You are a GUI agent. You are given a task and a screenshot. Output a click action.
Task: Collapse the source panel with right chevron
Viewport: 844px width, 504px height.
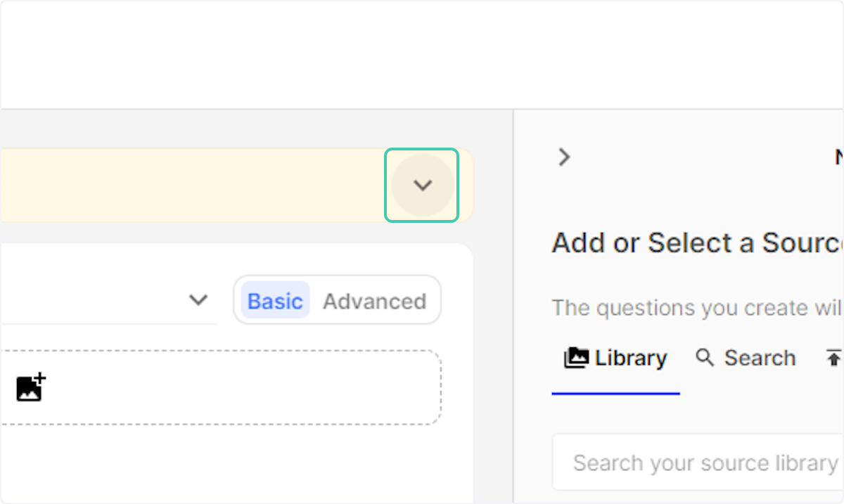[564, 157]
